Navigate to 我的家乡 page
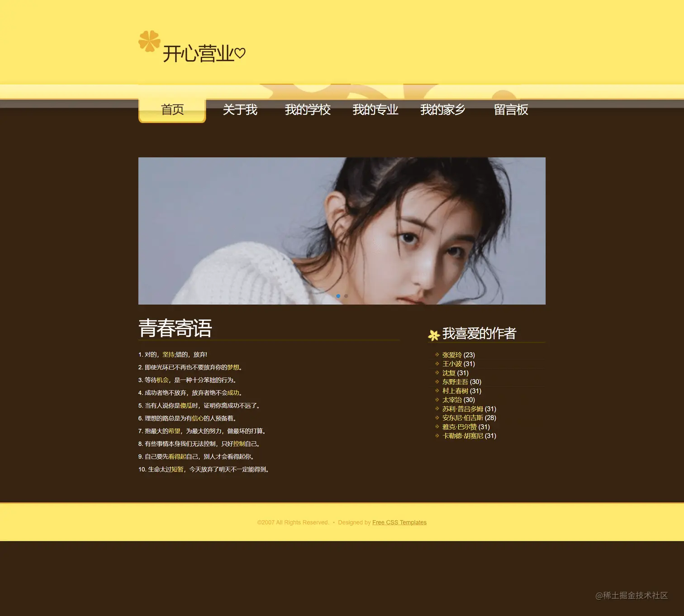The width and height of the screenshot is (684, 616). coord(443,110)
